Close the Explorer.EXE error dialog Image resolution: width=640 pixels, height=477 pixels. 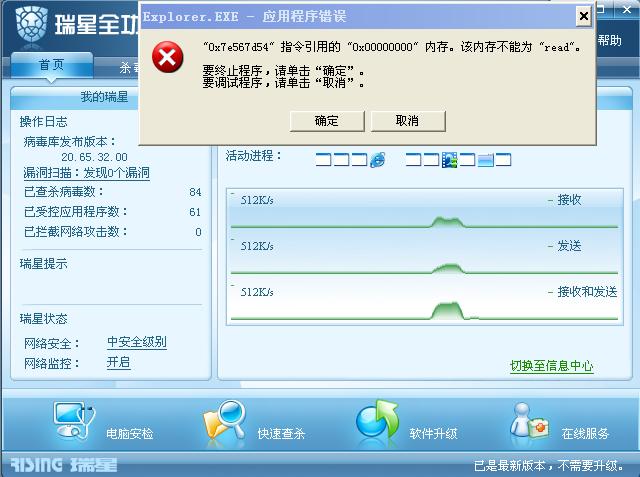584,16
